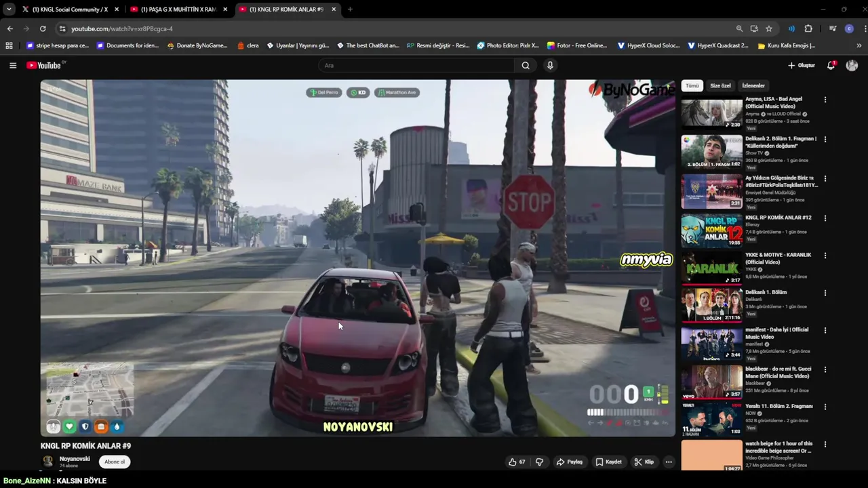
Task: Switch to KNGL Social Community X tab
Action: tap(71, 9)
